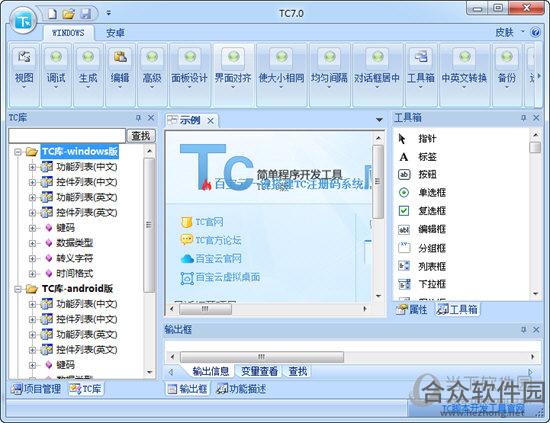The height and width of the screenshot is (423, 550).
Task: Open 面板设计 panel design ribbon button
Action: point(190,74)
